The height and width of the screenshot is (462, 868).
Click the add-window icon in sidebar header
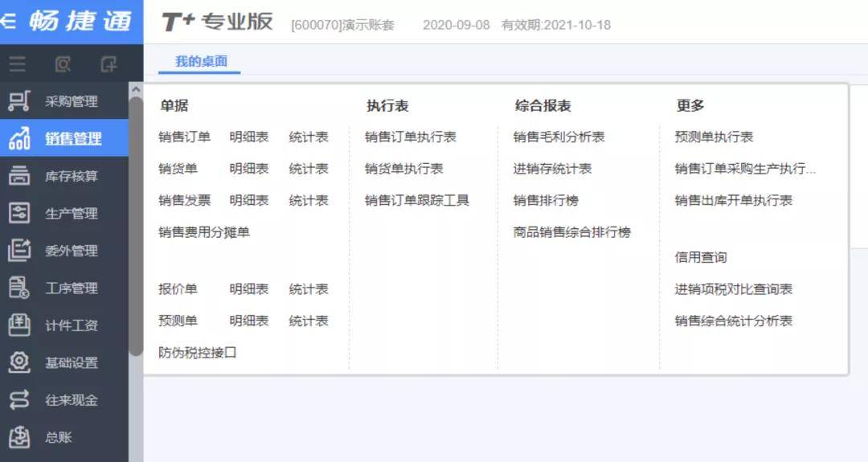point(108,64)
